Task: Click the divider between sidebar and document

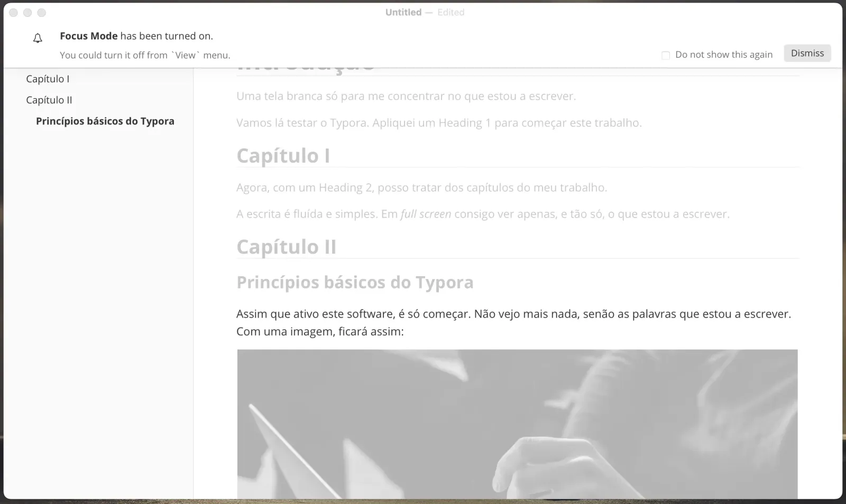Action: point(194,264)
